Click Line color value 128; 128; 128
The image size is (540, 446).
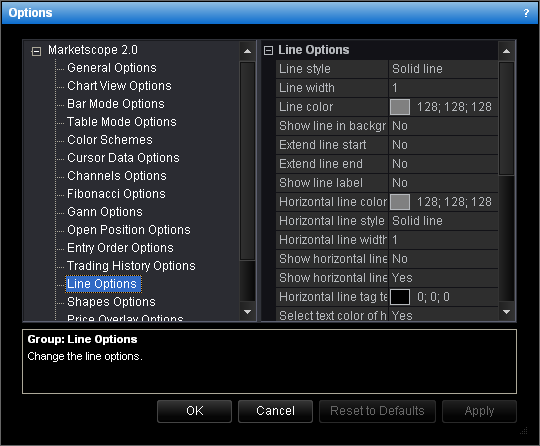click(x=454, y=107)
